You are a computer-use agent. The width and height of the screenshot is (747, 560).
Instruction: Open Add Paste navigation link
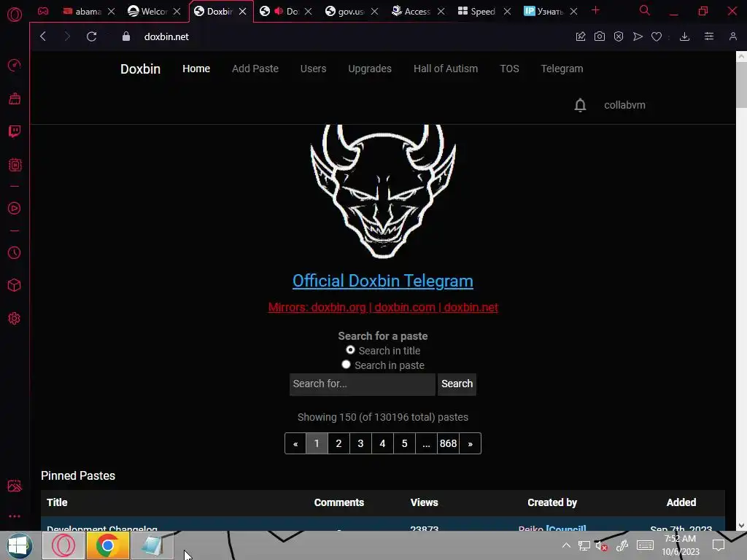255,69
